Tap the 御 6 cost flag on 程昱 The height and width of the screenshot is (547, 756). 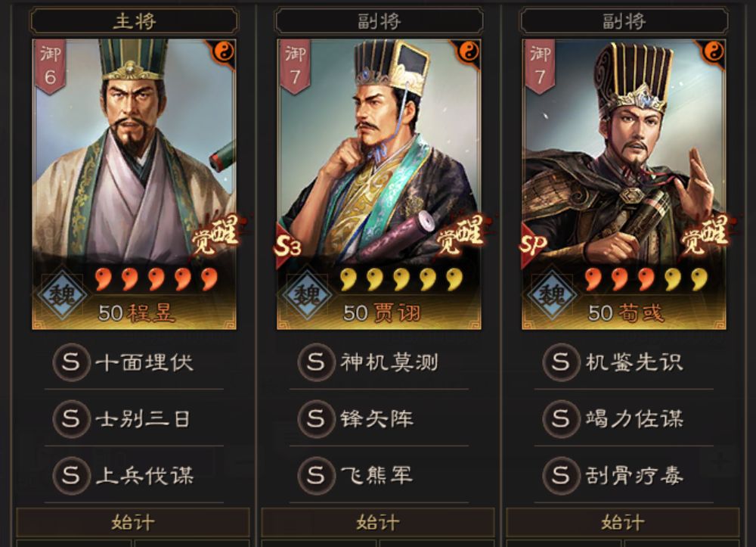pyautogui.click(x=50, y=66)
